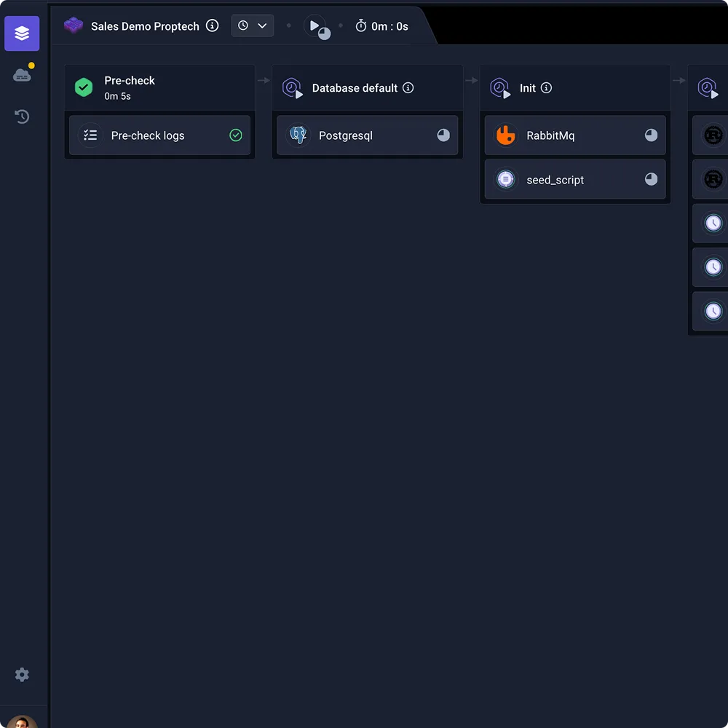Click the orange RabbitMq icon

pyautogui.click(x=506, y=135)
